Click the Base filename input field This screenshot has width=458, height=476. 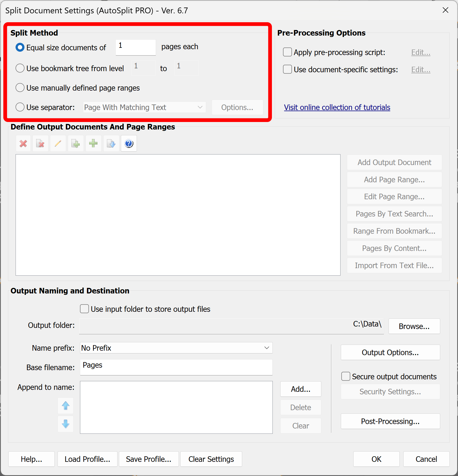click(x=176, y=367)
